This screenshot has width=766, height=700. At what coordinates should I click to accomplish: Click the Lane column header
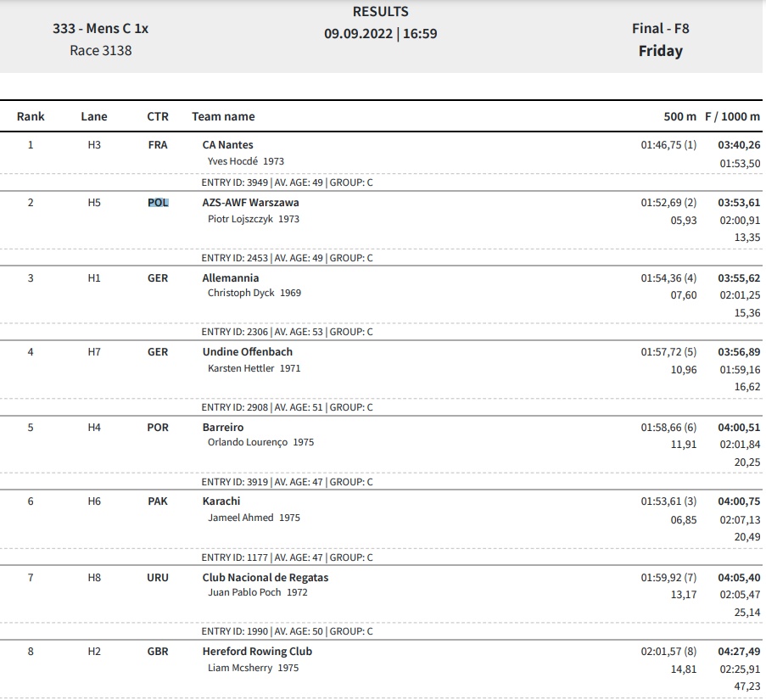pos(94,117)
